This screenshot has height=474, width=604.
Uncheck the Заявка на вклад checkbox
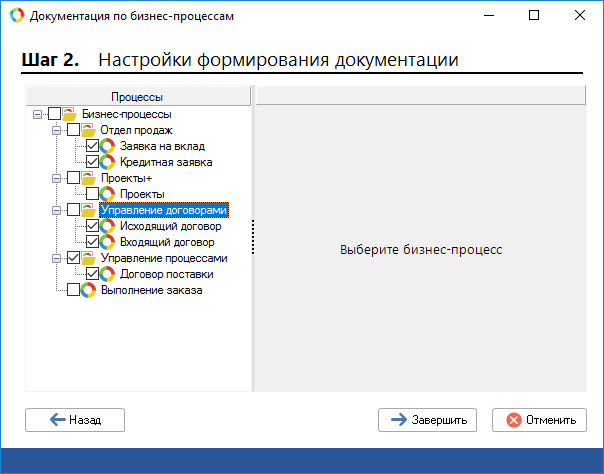coord(92,146)
